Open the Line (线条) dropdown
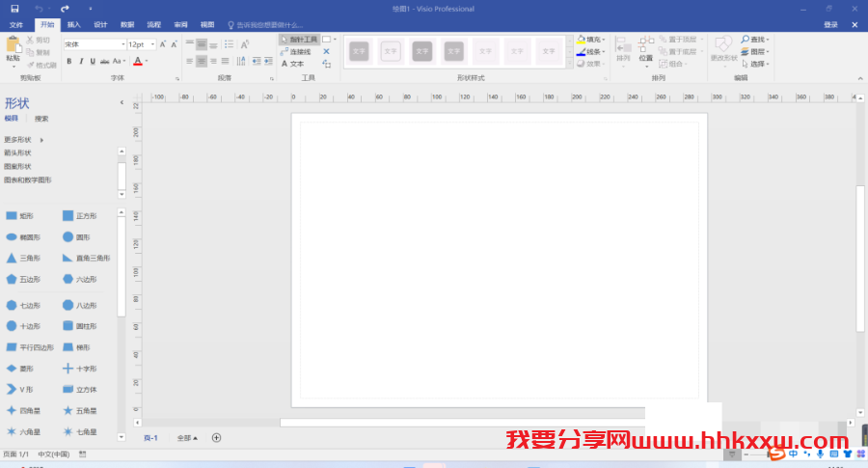This screenshot has height=468, width=868. 590,51
